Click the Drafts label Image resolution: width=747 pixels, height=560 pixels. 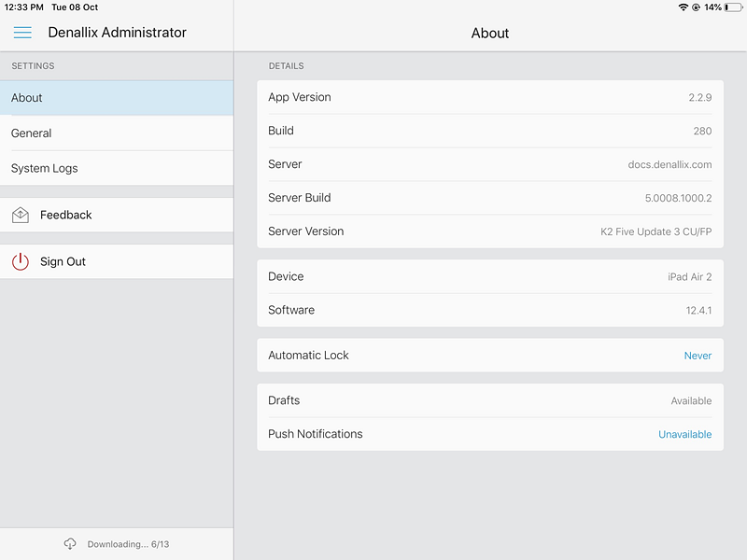[284, 400]
